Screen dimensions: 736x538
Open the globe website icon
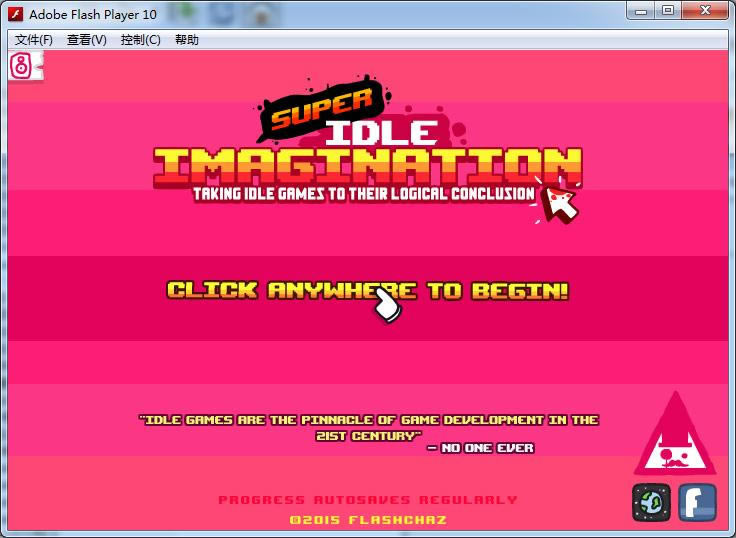tap(651, 502)
